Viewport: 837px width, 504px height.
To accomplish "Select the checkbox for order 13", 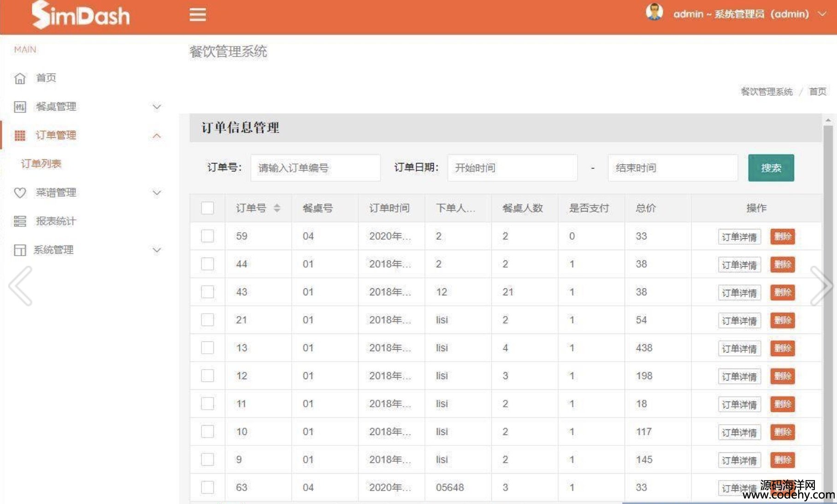I will tap(207, 348).
